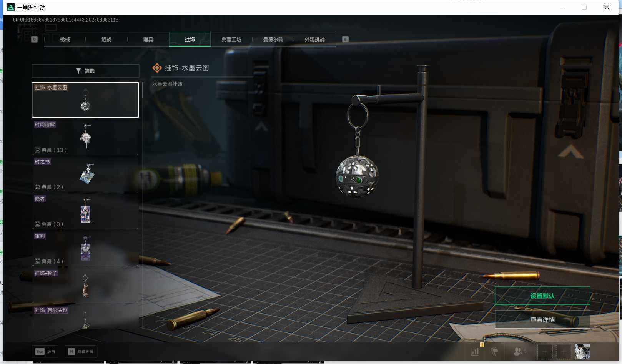Screen dimensions: 622x364
Task: Select the 时之书 charm item
Action: (x=85, y=174)
